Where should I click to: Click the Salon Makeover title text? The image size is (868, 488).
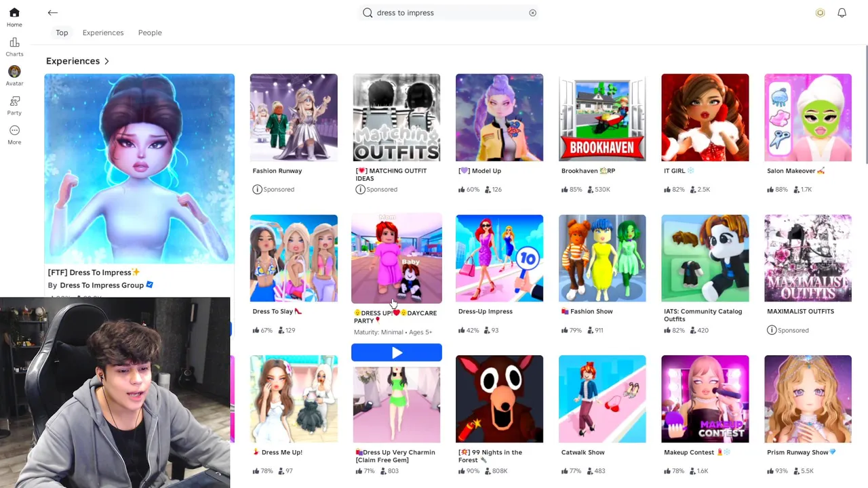796,171
